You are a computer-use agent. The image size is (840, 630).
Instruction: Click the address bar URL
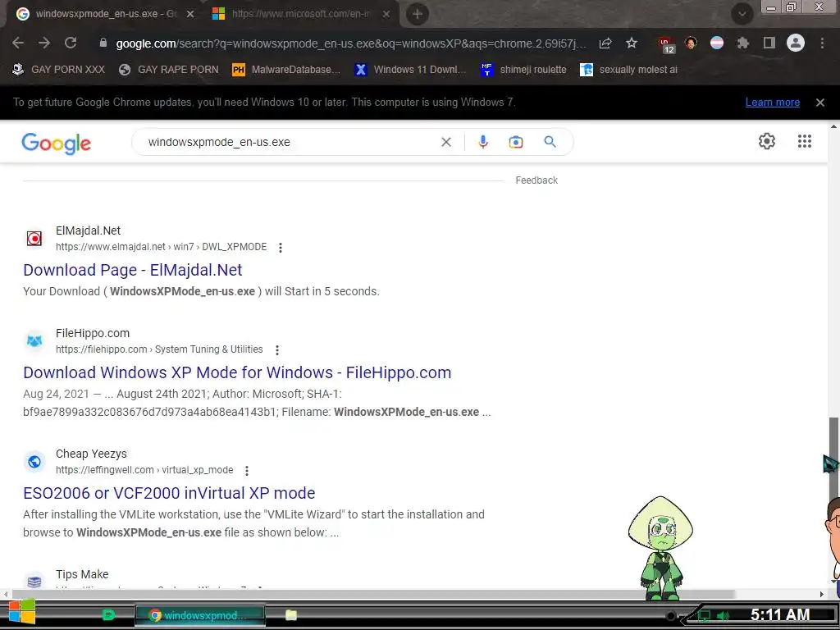click(351, 43)
